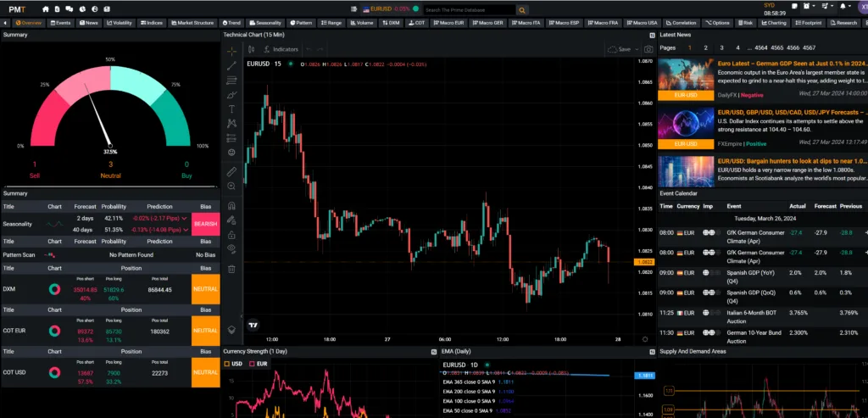Toggle the green status dot beside EURUSD 15
The height and width of the screenshot is (418, 868).
pos(291,64)
